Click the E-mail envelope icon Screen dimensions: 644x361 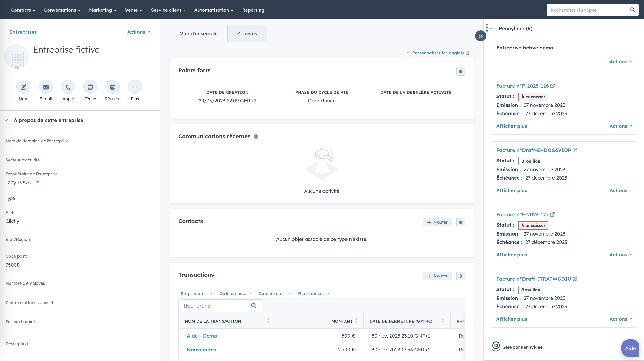46,87
